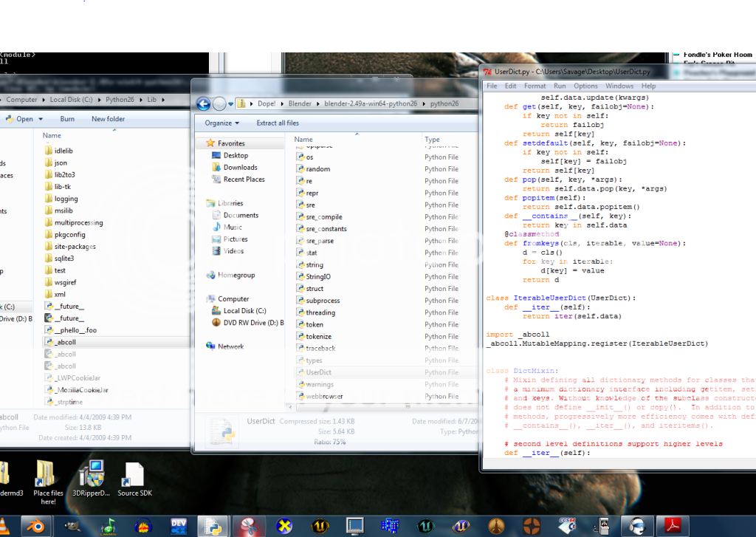Click the DVD RW Drive (D:) icon
Screen dimensions: 756x537
(x=216, y=323)
